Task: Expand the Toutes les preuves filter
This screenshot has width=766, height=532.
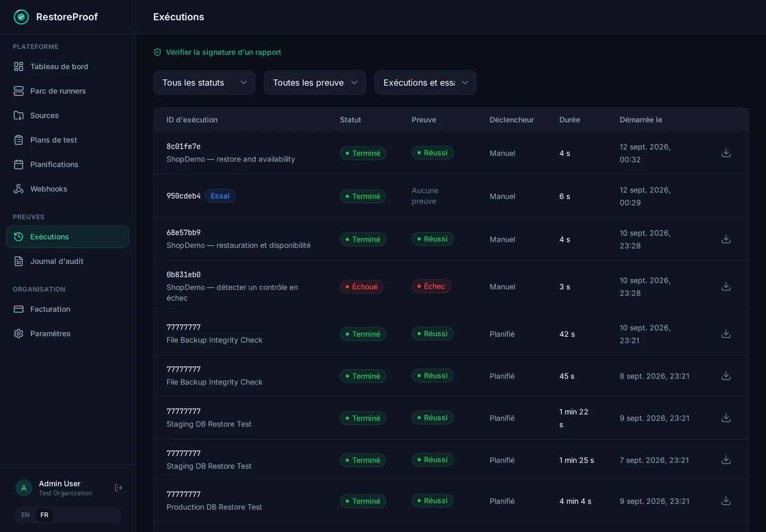Action: [x=315, y=82]
